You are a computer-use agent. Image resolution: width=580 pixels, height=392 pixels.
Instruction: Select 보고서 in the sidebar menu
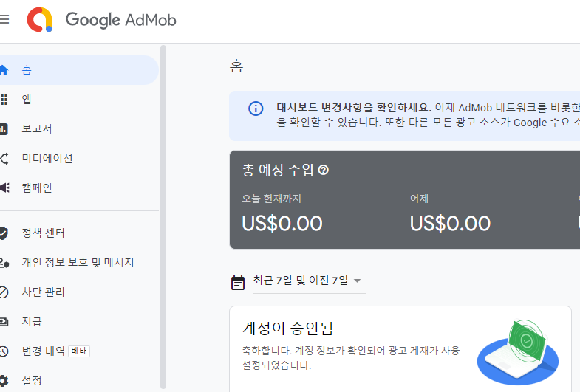pyautogui.click(x=37, y=129)
